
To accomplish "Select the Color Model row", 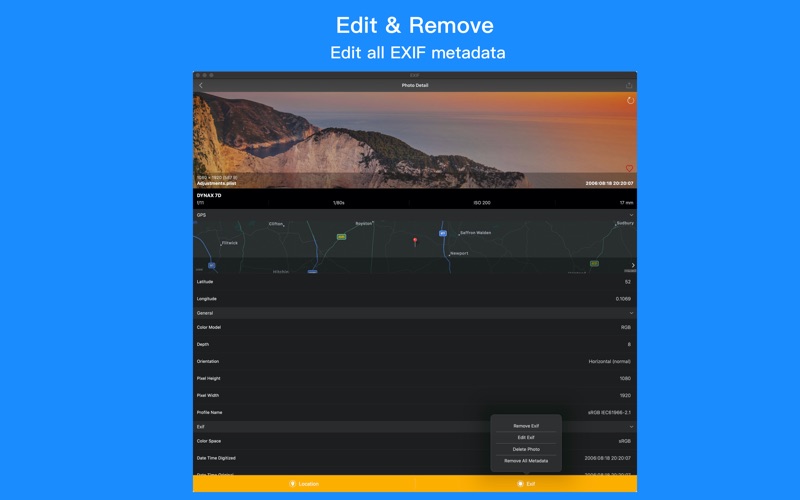I will (415, 328).
